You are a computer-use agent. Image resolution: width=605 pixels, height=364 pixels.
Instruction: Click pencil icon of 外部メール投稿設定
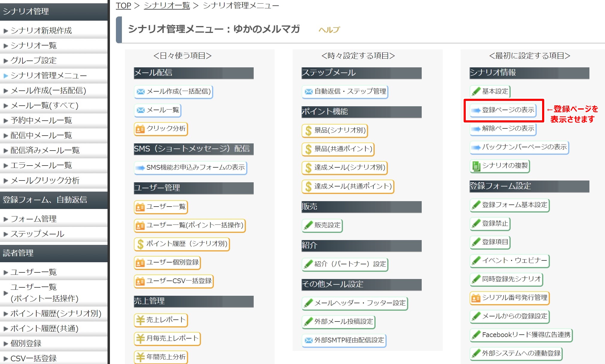[x=308, y=322]
